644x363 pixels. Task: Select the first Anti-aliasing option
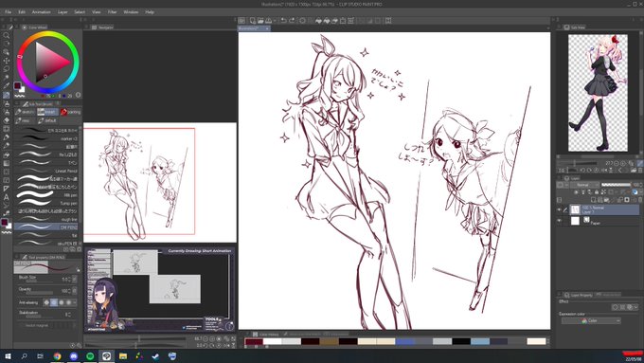pyautogui.click(x=46, y=302)
